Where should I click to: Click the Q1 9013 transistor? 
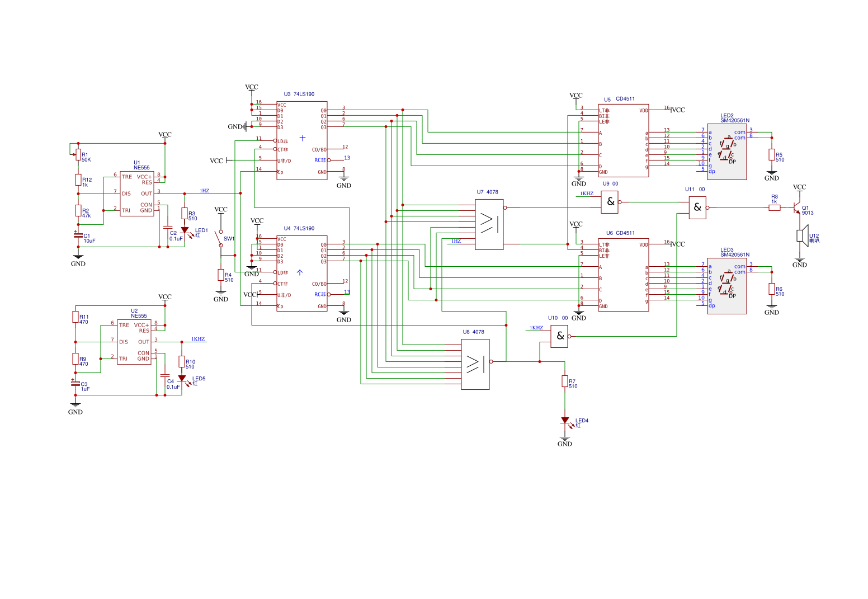click(797, 209)
